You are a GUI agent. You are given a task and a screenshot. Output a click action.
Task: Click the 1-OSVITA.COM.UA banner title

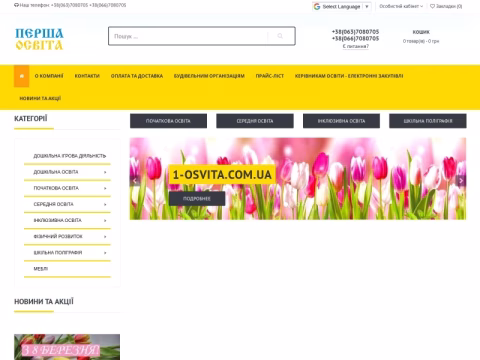coord(222,174)
